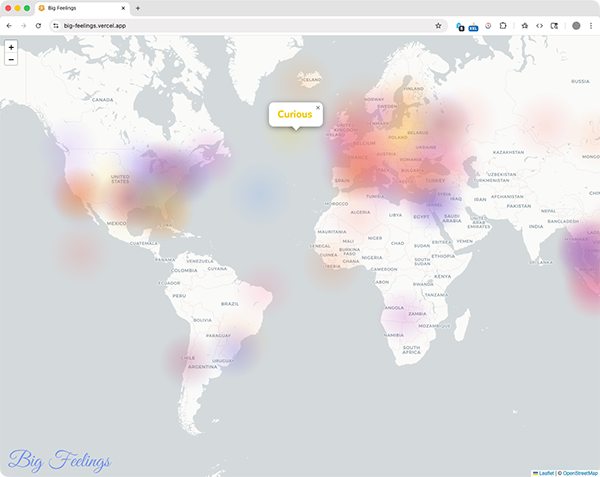This screenshot has height=477, width=600.
Task: Close the Curious popup
Action: [x=318, y=107]
